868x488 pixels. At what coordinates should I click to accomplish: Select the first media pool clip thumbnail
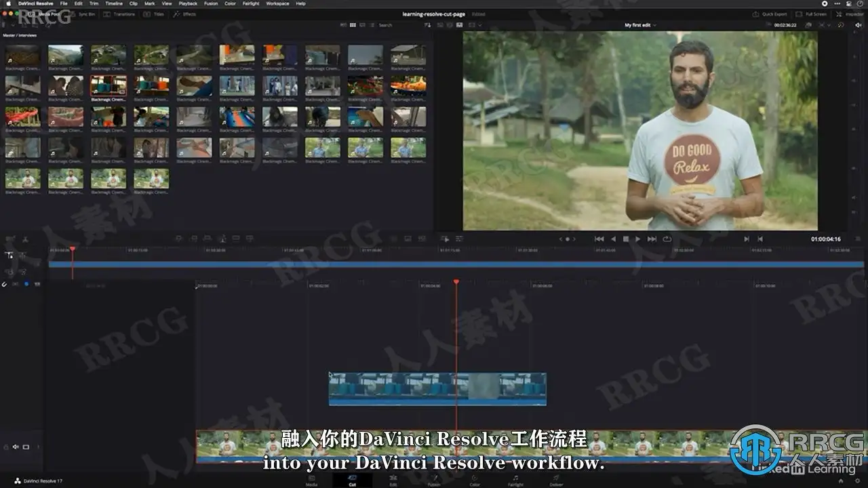(23, 55)
